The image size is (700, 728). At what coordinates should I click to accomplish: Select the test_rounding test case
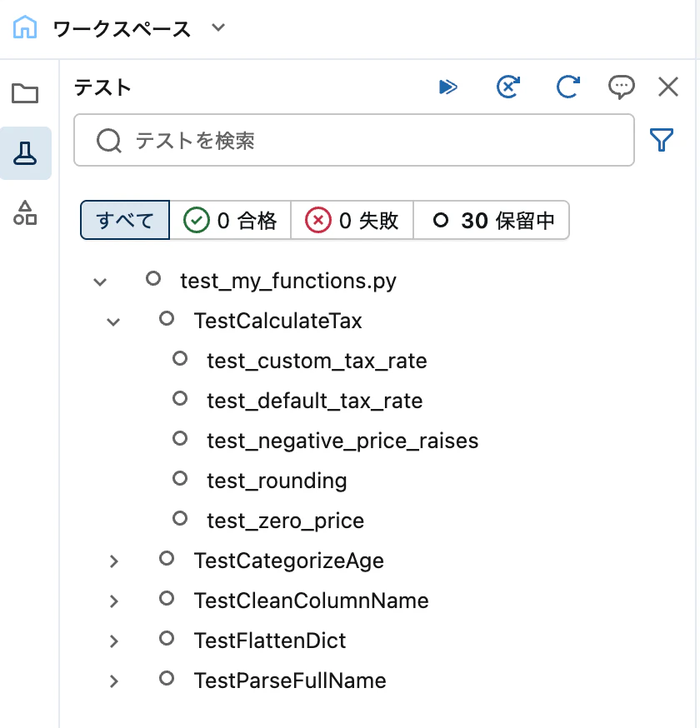(275, 481)
